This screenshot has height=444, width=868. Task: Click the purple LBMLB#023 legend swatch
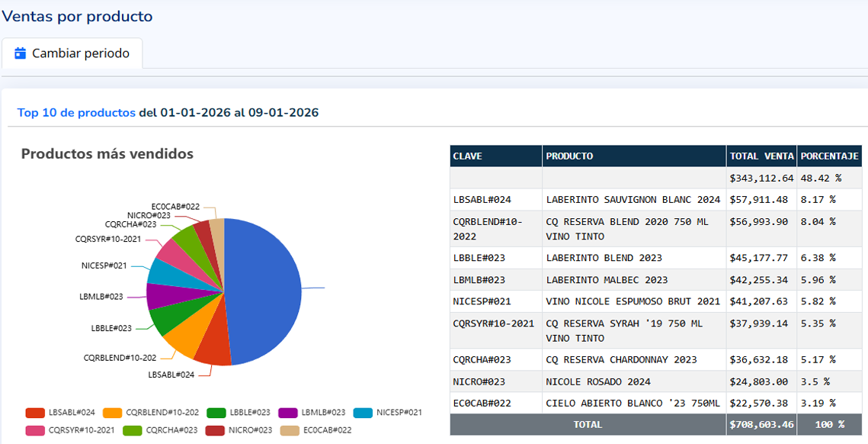coord(289,413)
